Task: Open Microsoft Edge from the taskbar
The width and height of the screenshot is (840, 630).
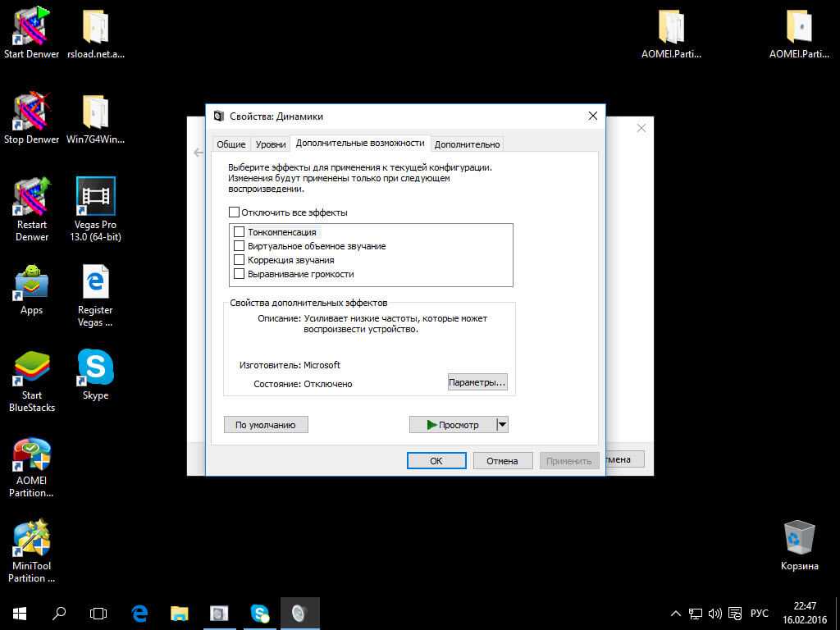Action: click(140, 613)
